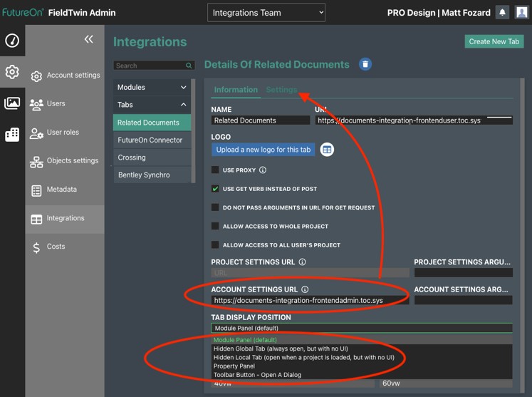The height and width of the screenshot is (397, 532).
Task: Open the building icon in left rail
Action: tap(12, 135)
